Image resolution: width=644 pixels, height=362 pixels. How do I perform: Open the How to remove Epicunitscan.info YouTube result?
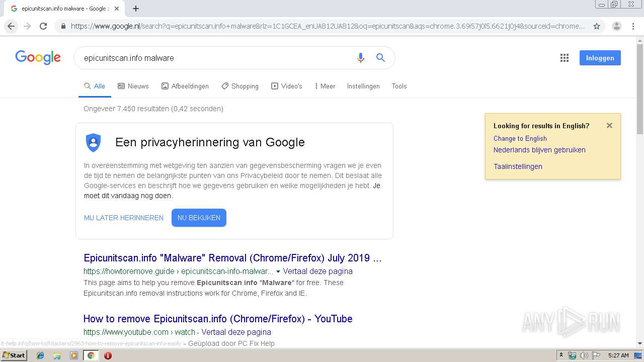point(218,319)
